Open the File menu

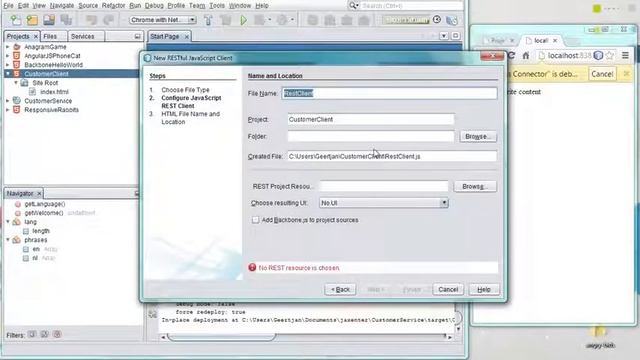pyautogui.click(x=8, y=5)
